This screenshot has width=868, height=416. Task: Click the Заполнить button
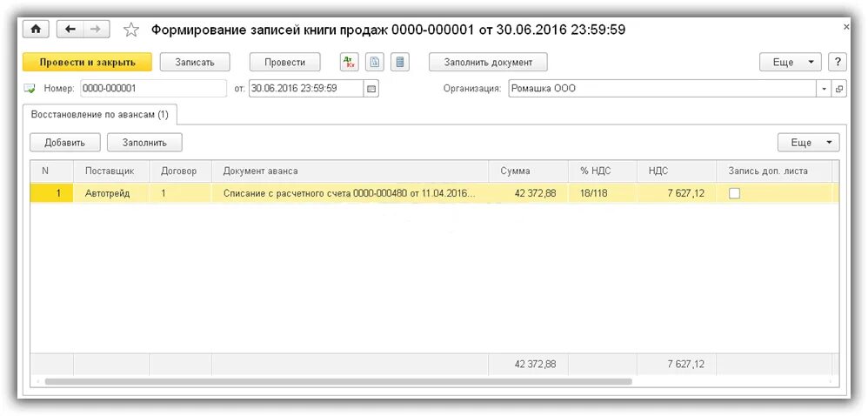[x=144, y=143]
